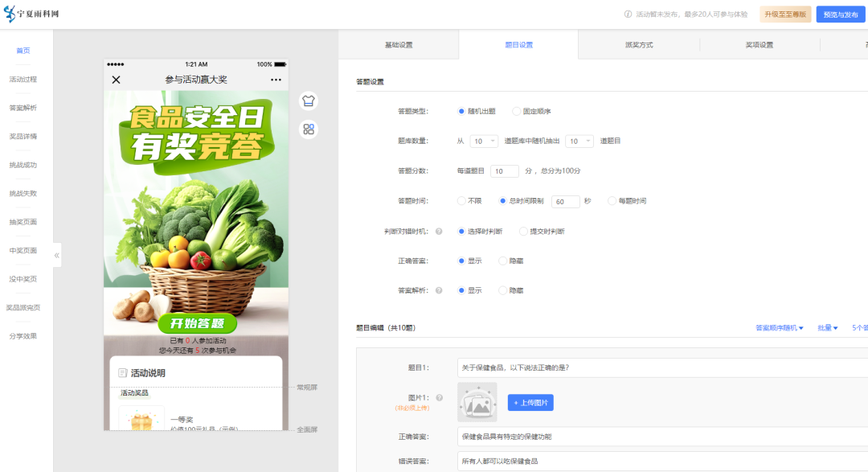Click the 预览与发布 button
The width and height of the screenshot is (868, 472).
click(x=841, y=14)
